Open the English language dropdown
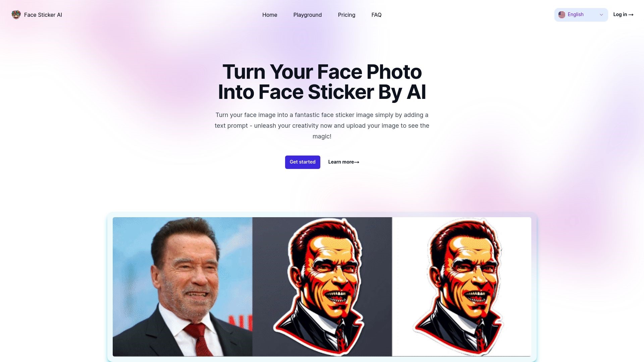The height and width of the screenshot is (362, 644). [581, 15]
